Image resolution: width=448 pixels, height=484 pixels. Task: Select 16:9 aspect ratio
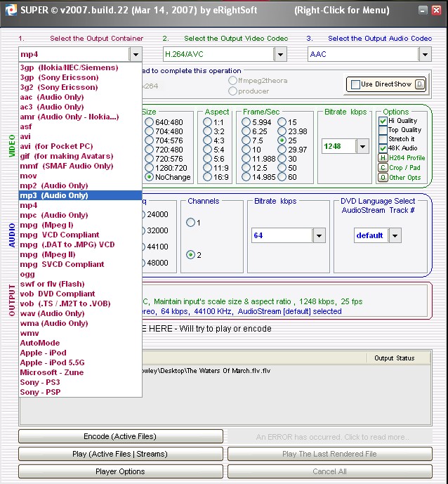(207, 177)
